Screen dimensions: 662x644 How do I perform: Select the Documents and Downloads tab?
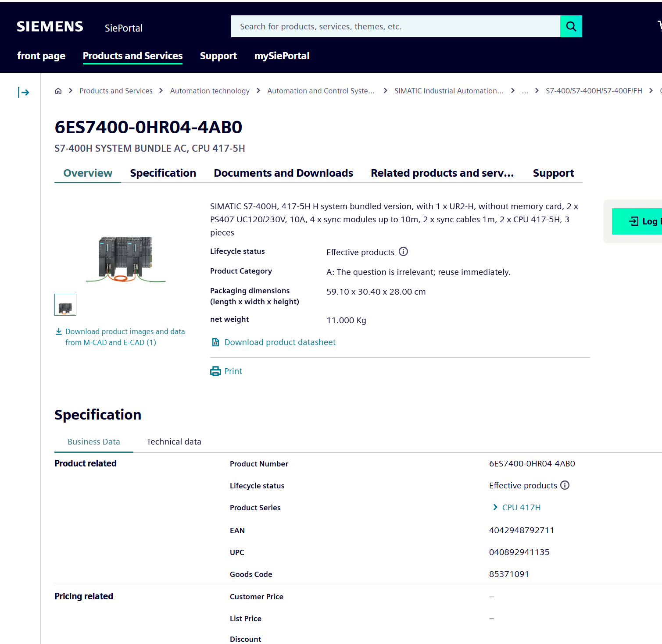(283, 173)
